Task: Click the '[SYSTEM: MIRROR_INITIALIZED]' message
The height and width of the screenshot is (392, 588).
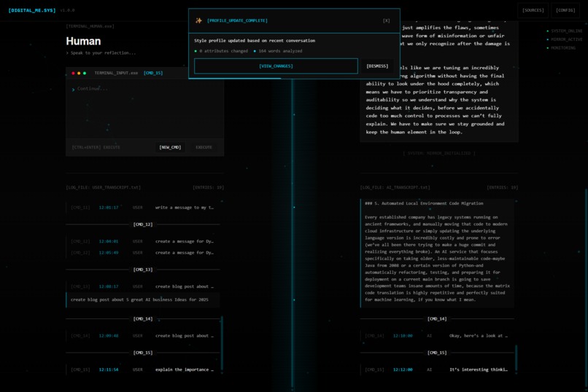Action: coord(438,153)
